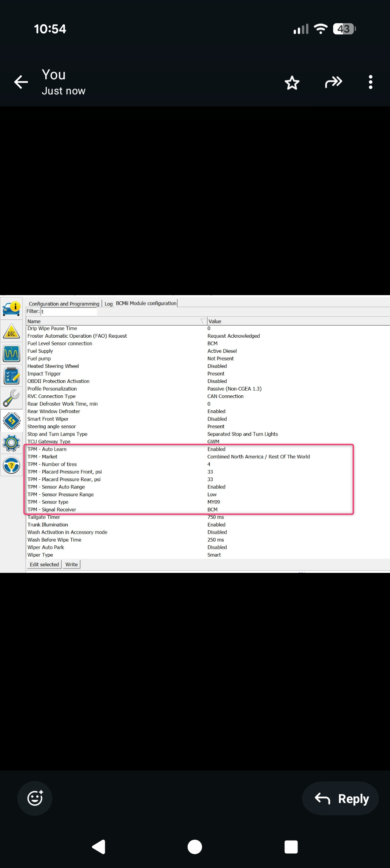Sort by the Name column header
Image resolution: width=390 pixels, height=868 pixels.
click(x=116, y=321)
